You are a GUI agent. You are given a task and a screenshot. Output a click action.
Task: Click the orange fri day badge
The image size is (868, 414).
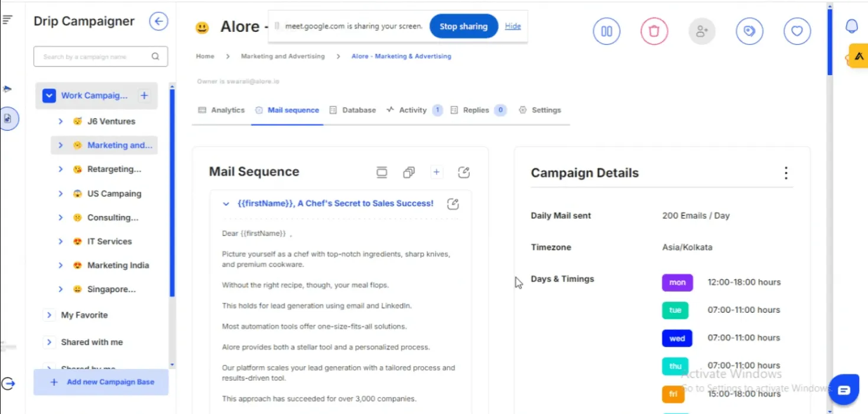673,394
